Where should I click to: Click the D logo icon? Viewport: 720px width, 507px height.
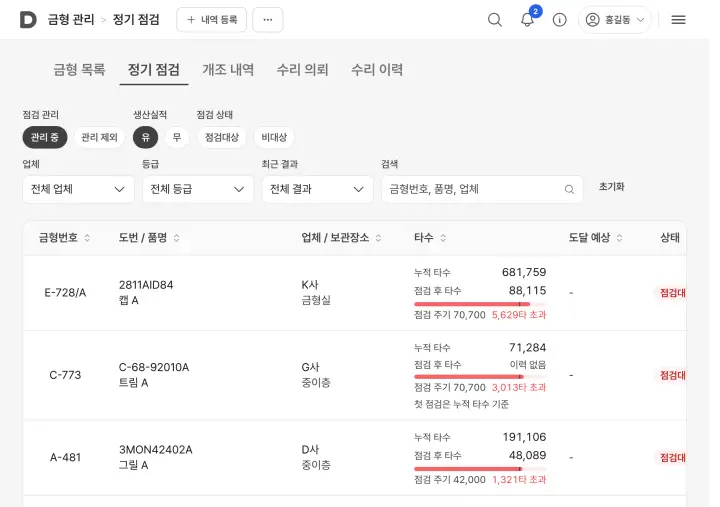click(x=28, y=20)
